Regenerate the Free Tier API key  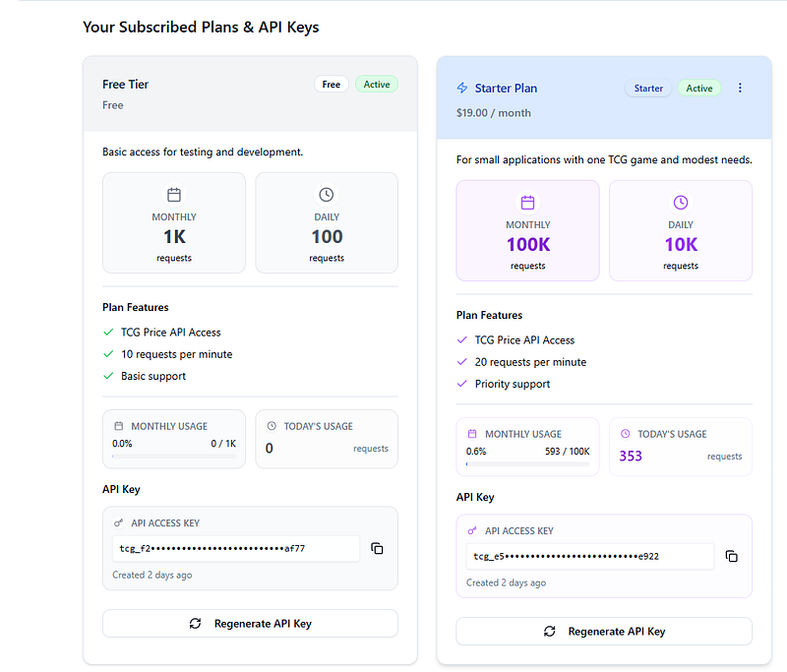pyautogui.click(x=250, y=624)
